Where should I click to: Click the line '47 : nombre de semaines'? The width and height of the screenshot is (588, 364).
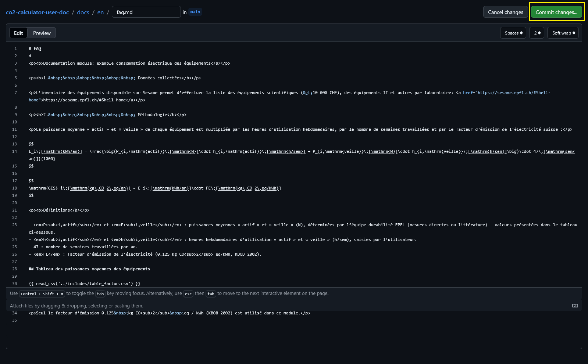click(83, 247)
